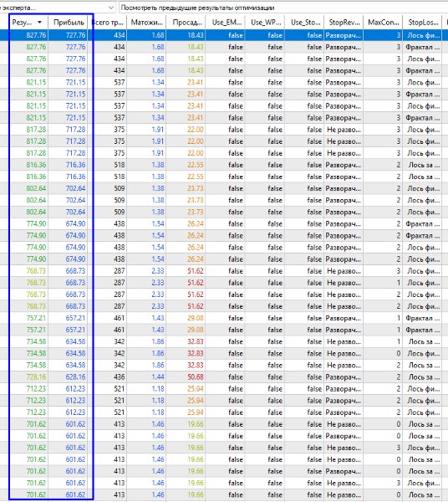Select MaxCon 0 in the 734.58 row
Image resolution: width=448 pixels, height=502 pixels.
click(399, 353)
